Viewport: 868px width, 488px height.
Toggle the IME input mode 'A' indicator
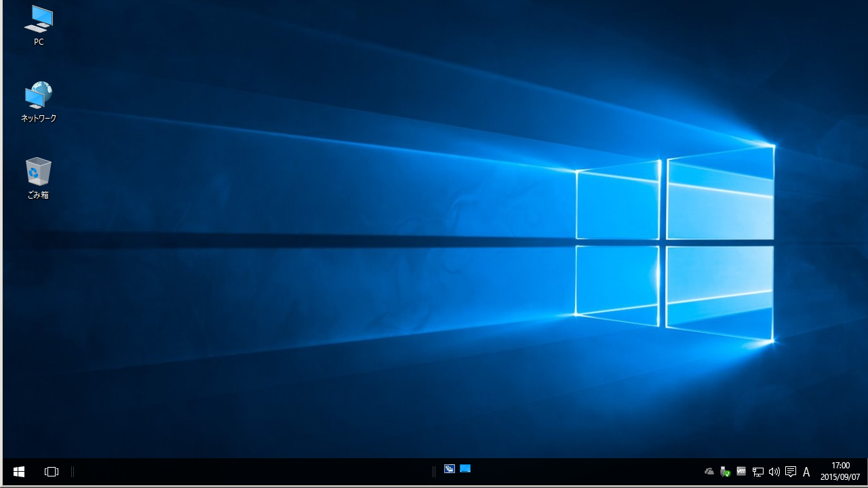point(806,472)
